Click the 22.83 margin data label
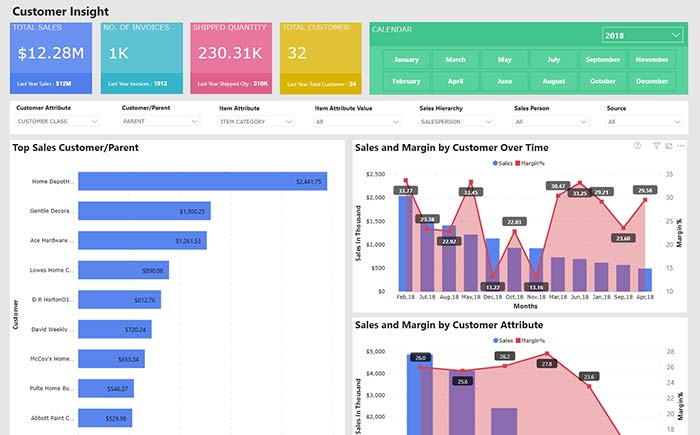700x435 pixels. 514,222
